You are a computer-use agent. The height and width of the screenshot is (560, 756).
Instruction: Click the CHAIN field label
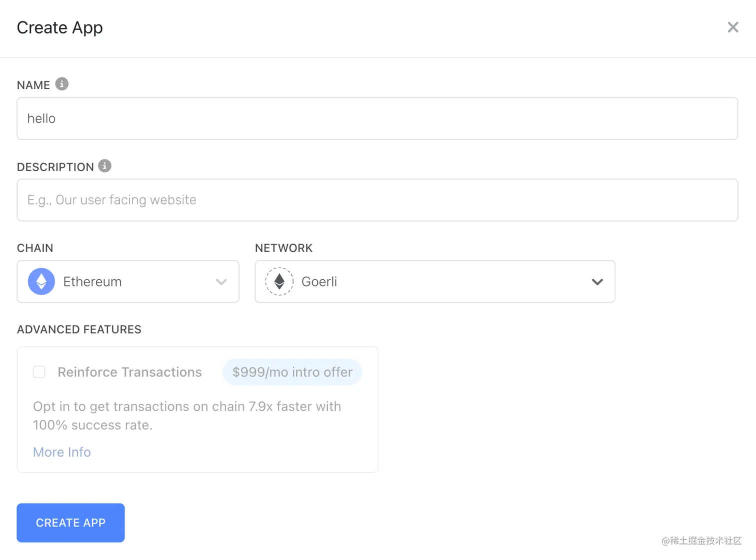click(x=35, y=248)
